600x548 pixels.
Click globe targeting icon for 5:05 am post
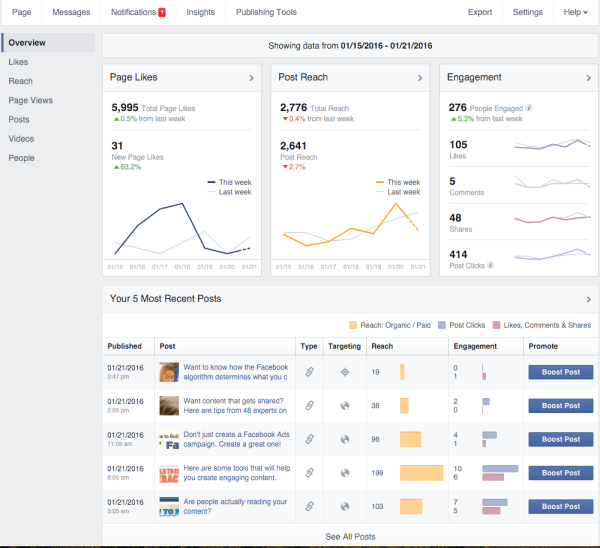pos(345,507)
